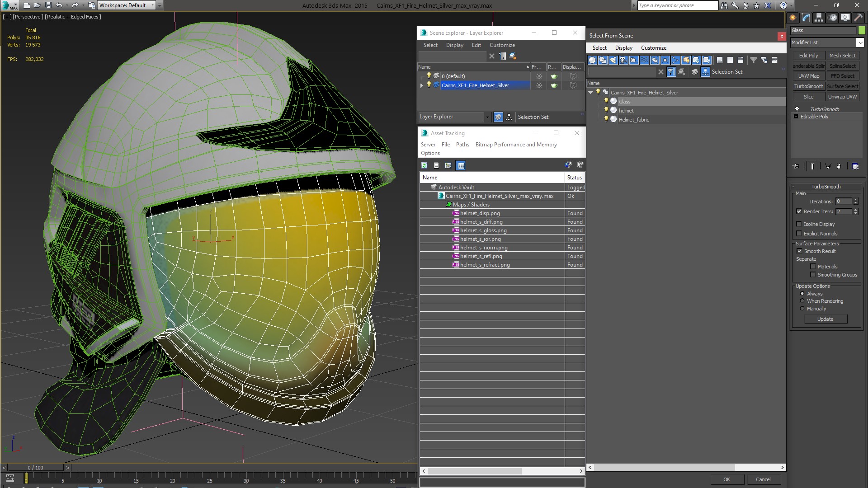Collapse Cairns_XF1_Fire_Helmet_Silver tree in Select From Scene
Viewport: 868px width, 488px height.
[x=590, y=93]
